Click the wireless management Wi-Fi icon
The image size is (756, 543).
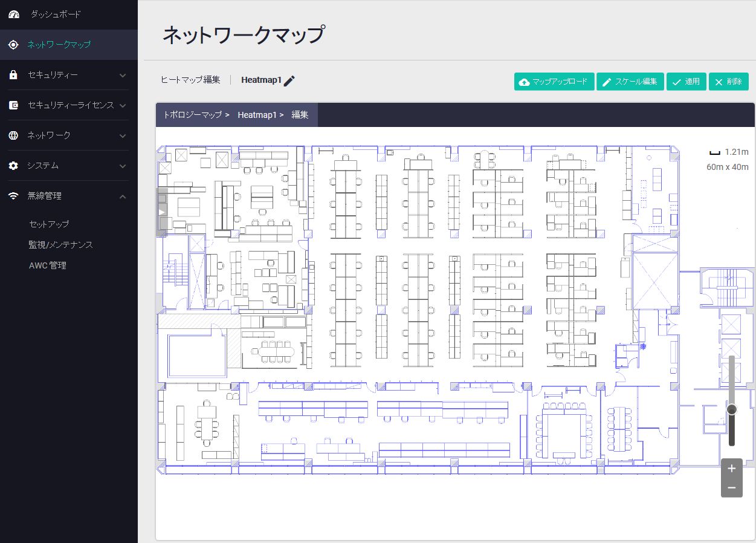tap(13, 196)
